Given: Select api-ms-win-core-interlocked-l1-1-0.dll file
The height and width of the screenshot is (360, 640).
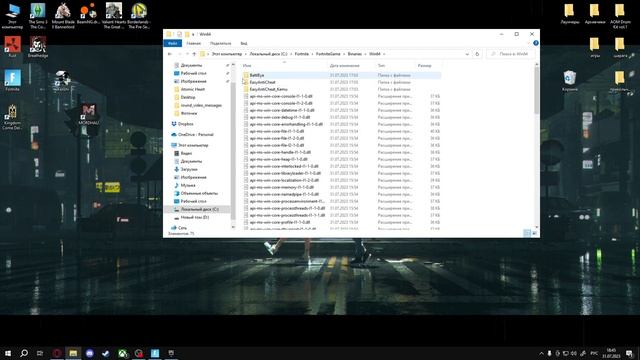Looking at the screenshot, I should tap(284, 166).
